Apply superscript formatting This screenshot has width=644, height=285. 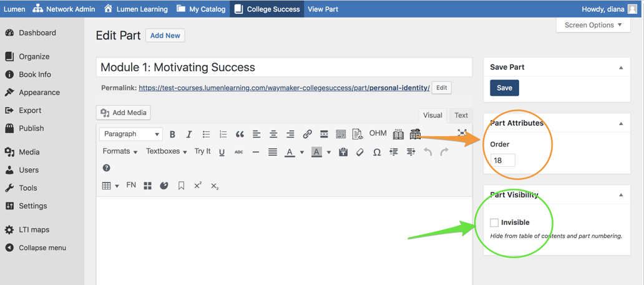[x=198, y=186]
